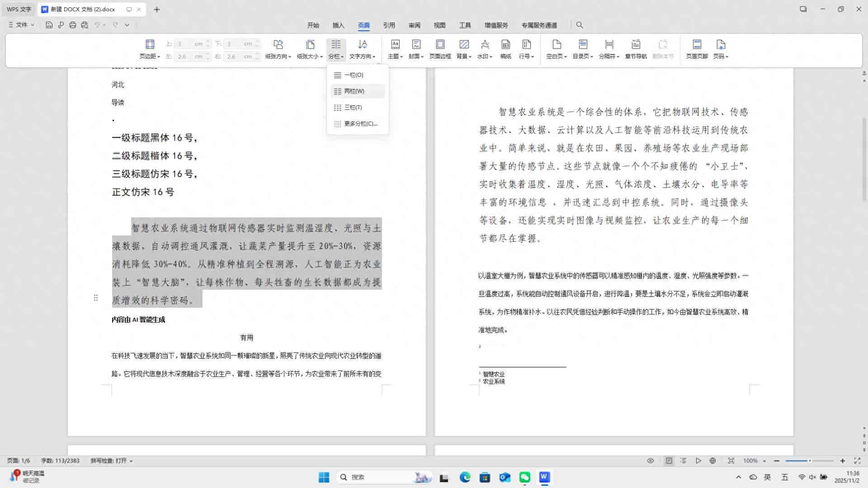This screenshot has height=488, width=868.
Task: Click the undo arrow icon
Action: point(97,25)
